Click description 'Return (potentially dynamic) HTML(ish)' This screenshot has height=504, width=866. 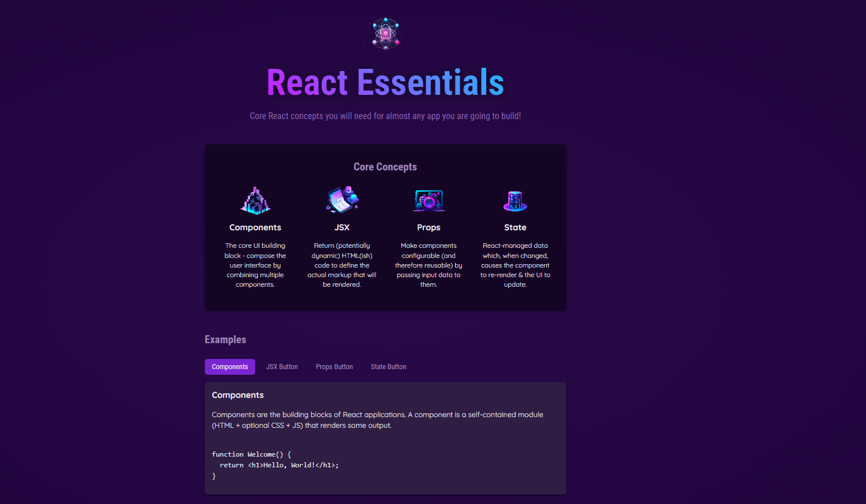tap(342, 265)
